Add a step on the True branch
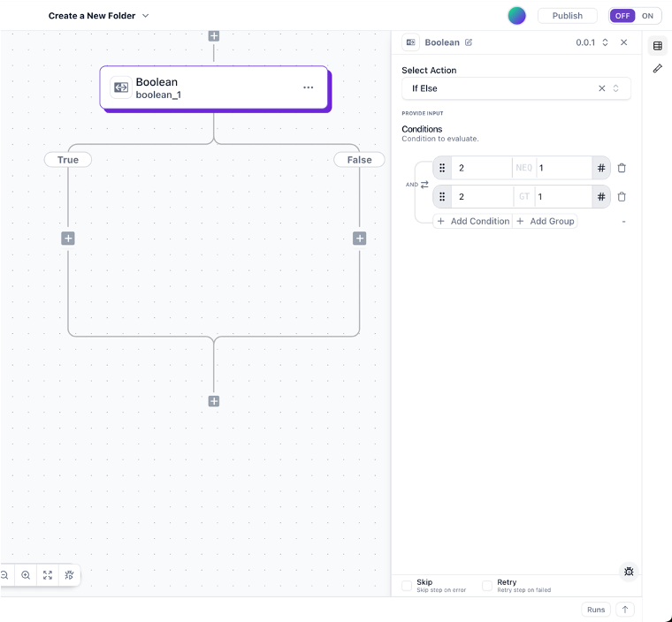The height and width of the screenshot is (622, 672). pos(68,239)
